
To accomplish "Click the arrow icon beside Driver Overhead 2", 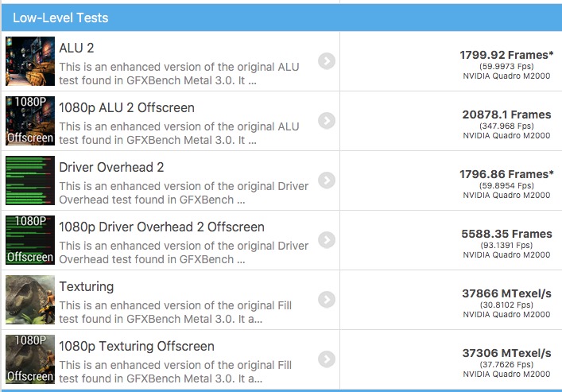I will coord(326,180).
